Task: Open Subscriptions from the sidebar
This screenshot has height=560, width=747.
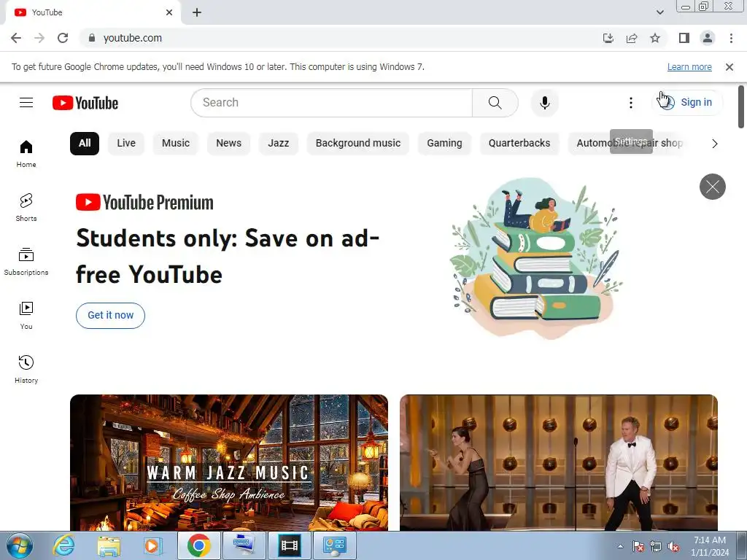Action: tap(26, 262)
